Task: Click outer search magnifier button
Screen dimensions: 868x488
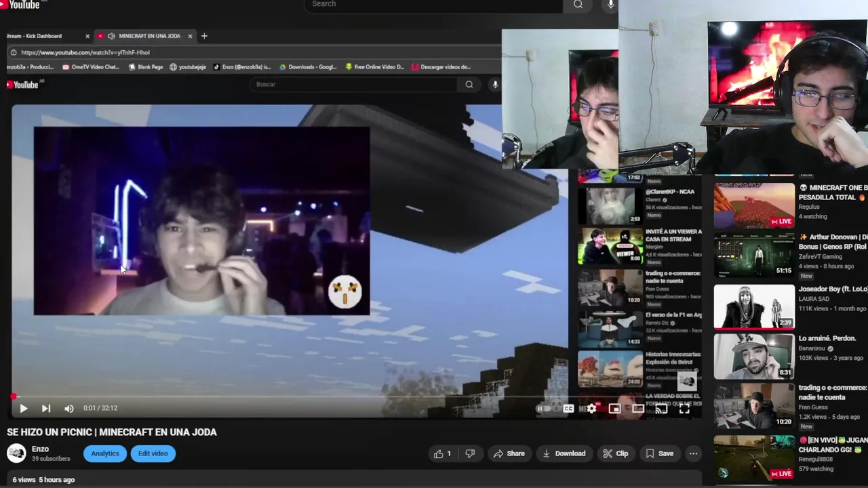Action: click(x=578, y=5)
